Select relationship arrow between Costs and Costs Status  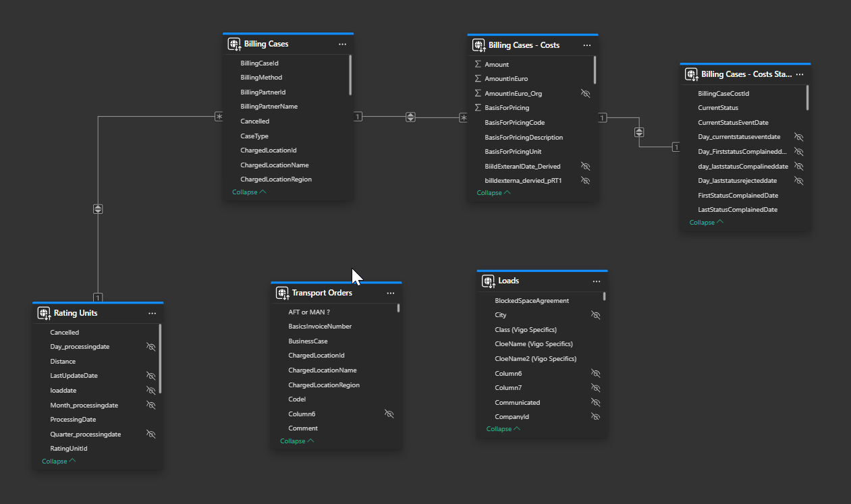pyautogui.click(x=640, y=132)
